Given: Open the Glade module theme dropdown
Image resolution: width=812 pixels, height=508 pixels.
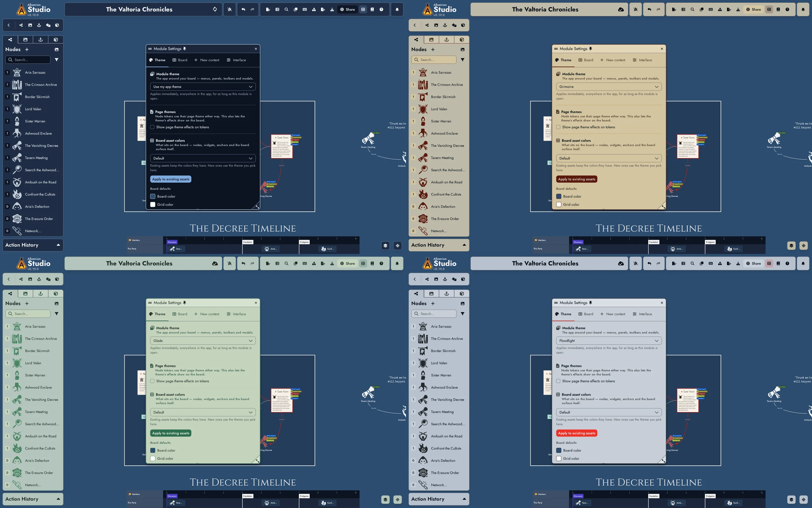Looking at the screenshot, I should (x=203, y=341).
